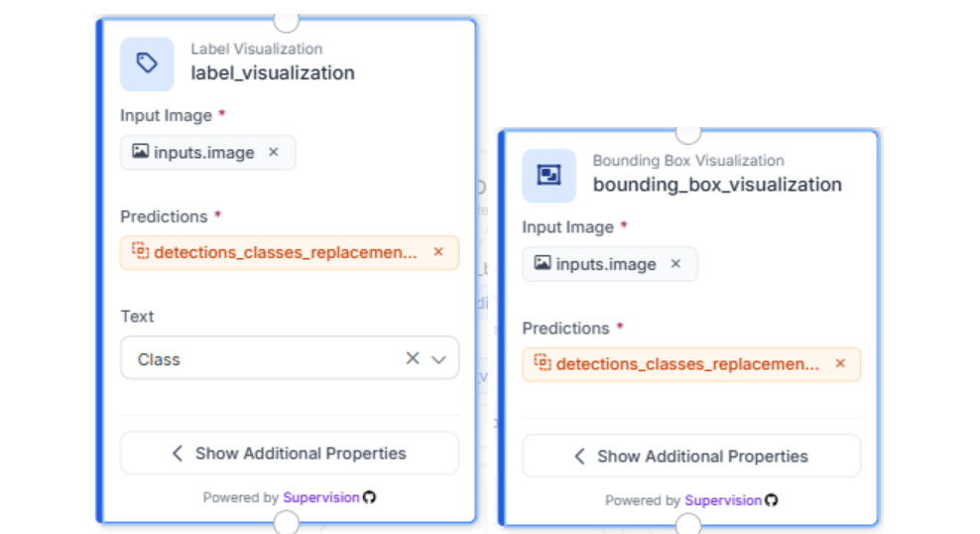Viewport: 980px width, 534px height.
Task: Click the top connector of the bounding_box_visualization node
Action: point(688,131)
